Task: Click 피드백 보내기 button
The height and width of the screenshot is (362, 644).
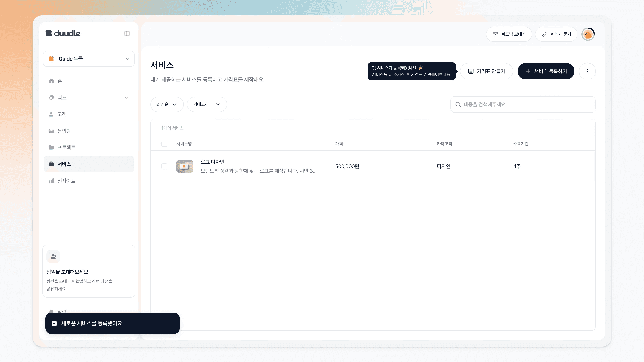Action: [x=509, y=34]
